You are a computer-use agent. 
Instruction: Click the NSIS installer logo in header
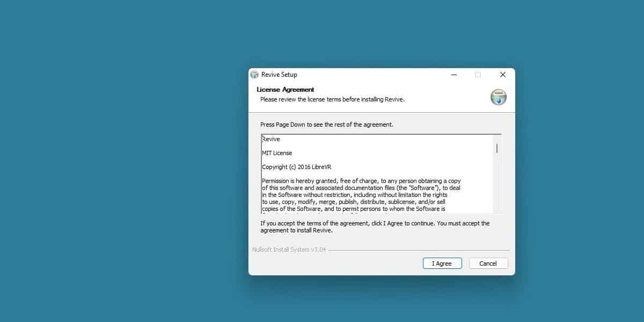tap(499, 97)
